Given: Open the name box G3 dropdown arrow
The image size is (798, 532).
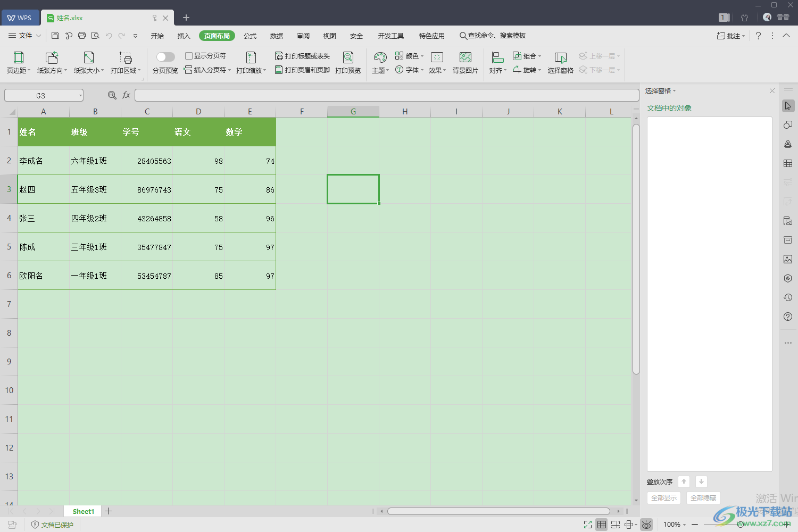Looking at the screenshot, I should pos(80,96).
